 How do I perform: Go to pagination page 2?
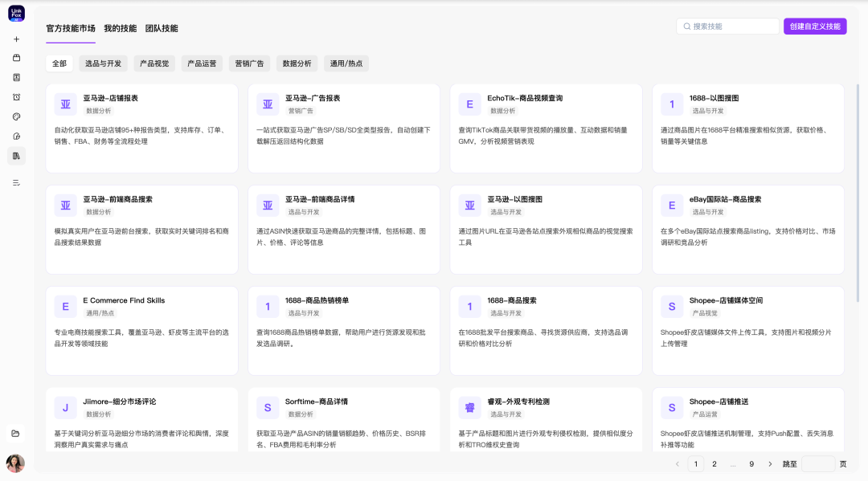point(714,464)
